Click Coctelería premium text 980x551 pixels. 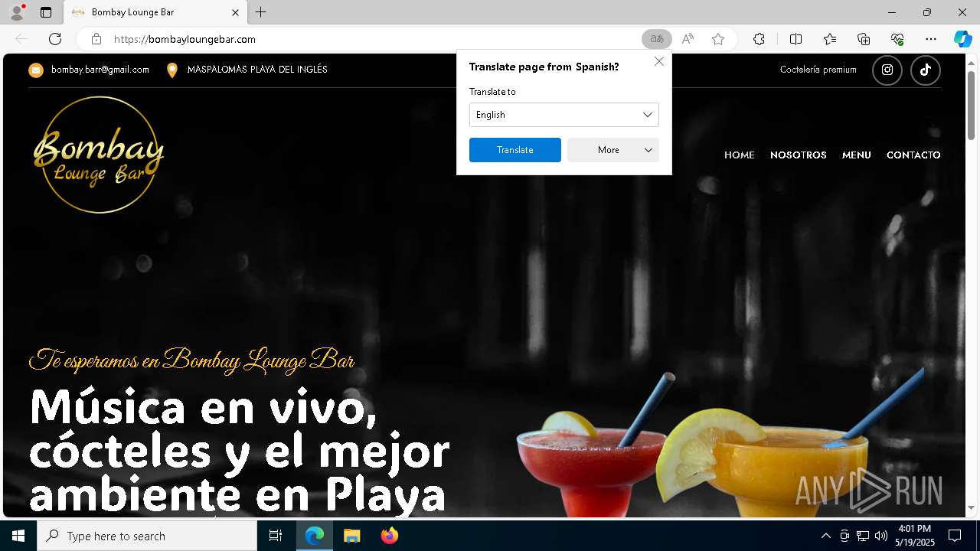pyautogui.click(x=818, y=70)
